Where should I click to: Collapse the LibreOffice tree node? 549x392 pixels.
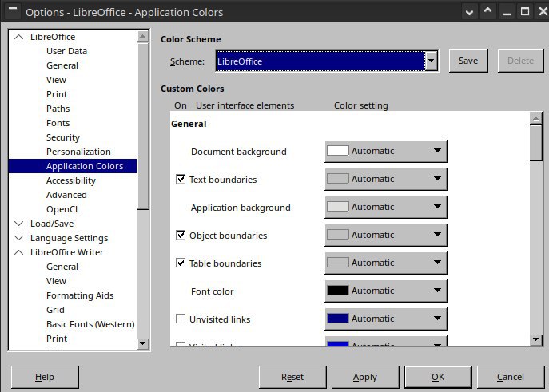pos(19,37)
